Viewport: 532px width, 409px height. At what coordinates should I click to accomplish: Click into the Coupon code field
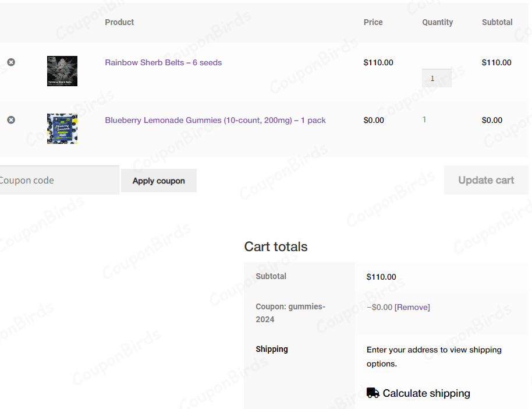tap(58, 180)
